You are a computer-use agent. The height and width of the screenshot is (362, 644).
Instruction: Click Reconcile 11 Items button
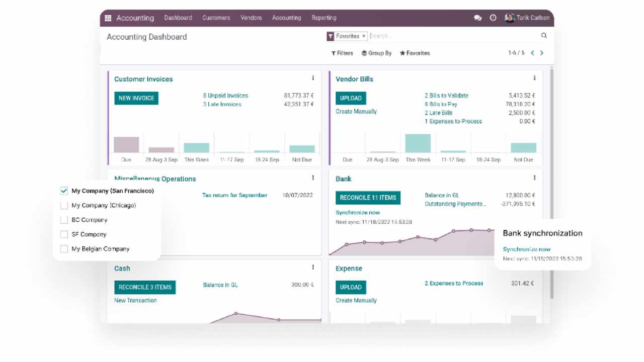click(x=368, y=198)
